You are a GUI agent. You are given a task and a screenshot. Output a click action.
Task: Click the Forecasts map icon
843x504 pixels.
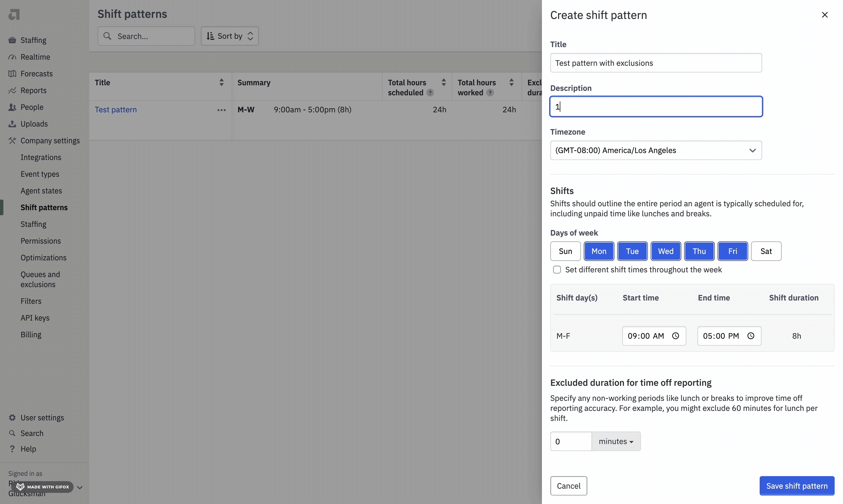tap(12, 74)
